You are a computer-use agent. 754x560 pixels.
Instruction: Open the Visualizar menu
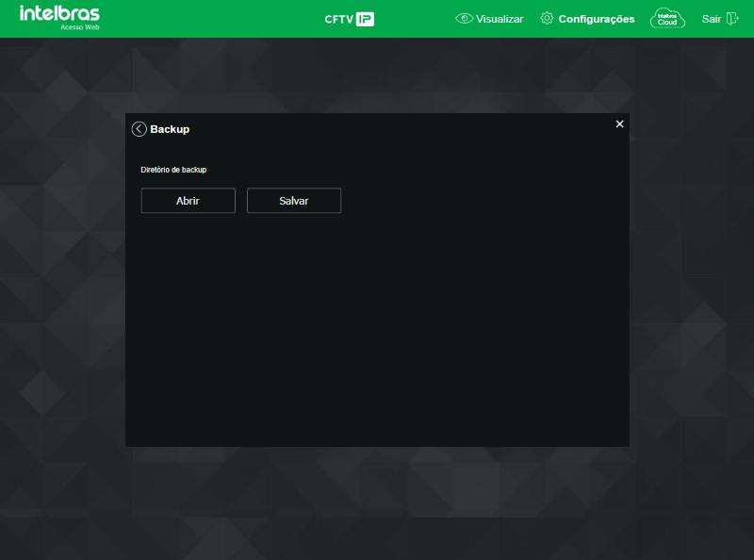tap(489, 19)
